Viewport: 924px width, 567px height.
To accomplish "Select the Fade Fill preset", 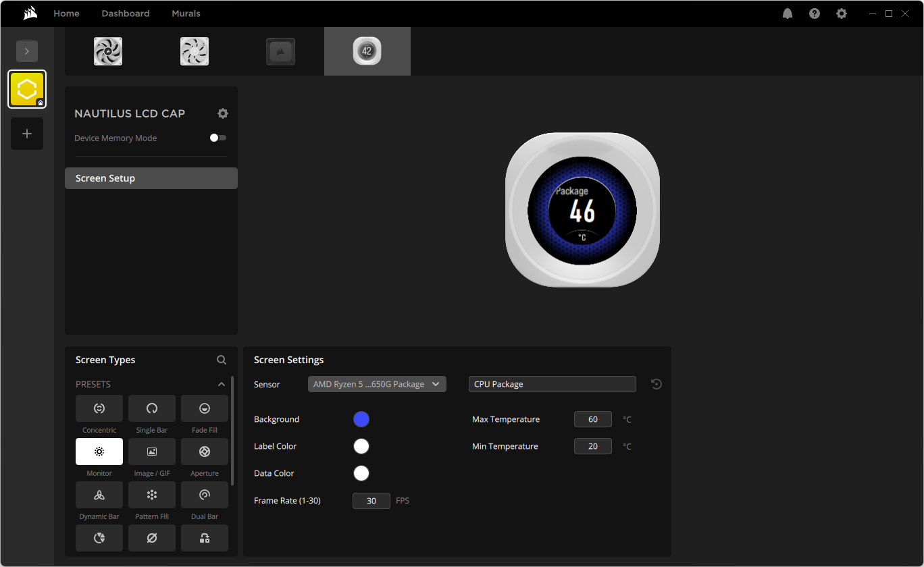I will 205,408.
